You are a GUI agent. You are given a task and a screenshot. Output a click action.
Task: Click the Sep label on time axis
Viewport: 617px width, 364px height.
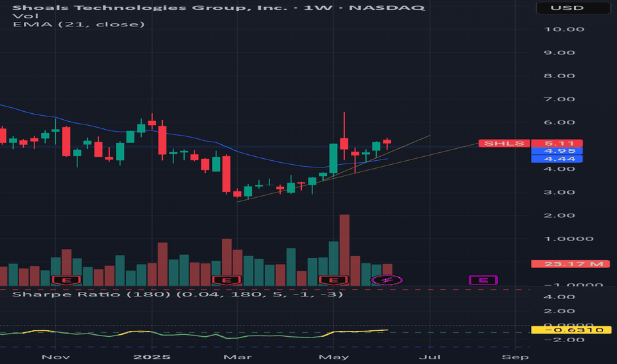(x=515, y=357)
